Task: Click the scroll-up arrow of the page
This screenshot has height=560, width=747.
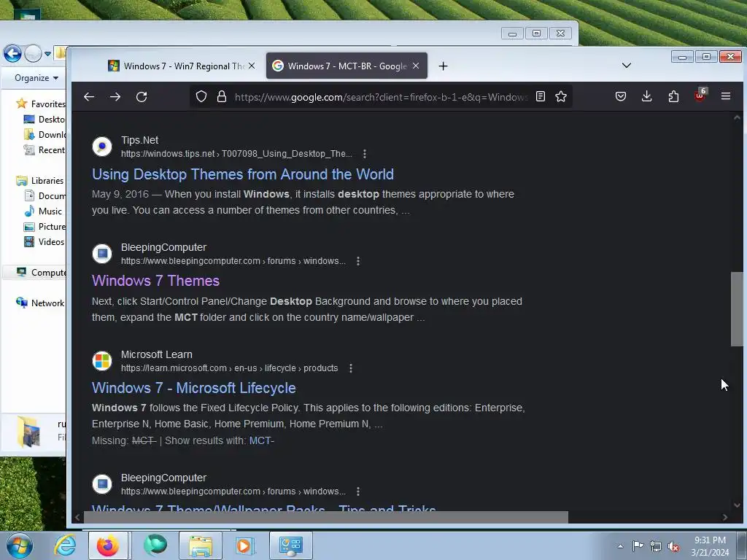Action: click(x=737, y=117)
